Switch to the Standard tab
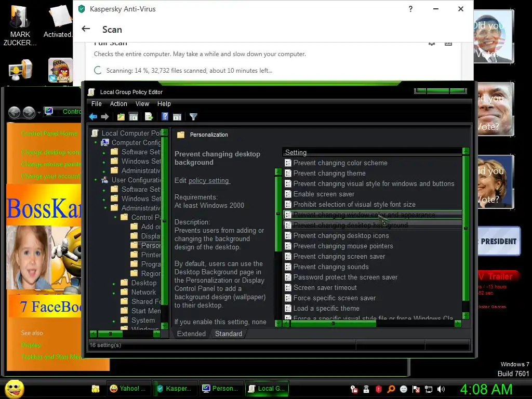This screenshot has width=532, height=399. click(229, 334)
